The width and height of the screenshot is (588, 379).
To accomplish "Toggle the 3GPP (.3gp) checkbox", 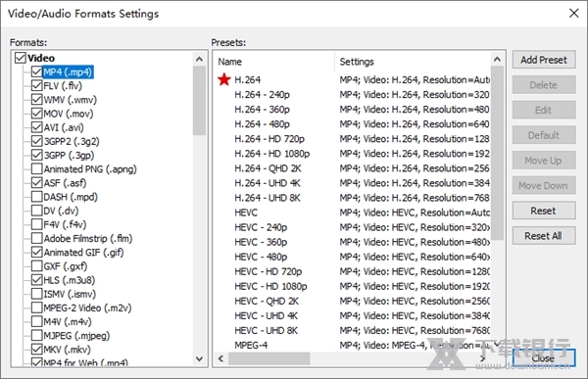I will coord(37,155).
